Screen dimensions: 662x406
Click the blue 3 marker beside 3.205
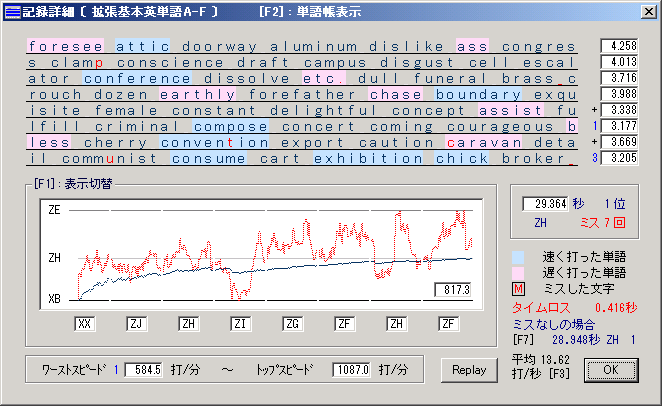[594, 158]
